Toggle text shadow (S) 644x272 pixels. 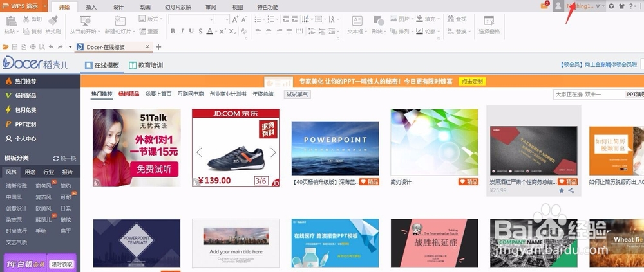[x=200, y=31]
